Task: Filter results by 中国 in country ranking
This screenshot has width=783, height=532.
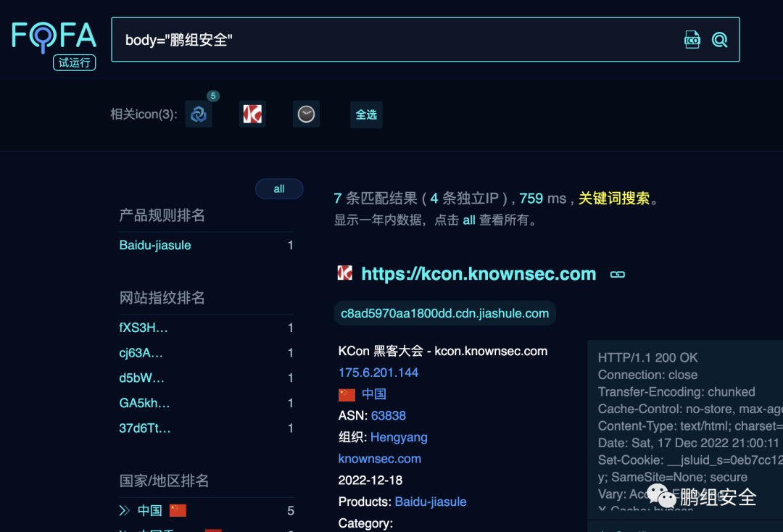Action: pyautogui.click(x=150, y=510)
